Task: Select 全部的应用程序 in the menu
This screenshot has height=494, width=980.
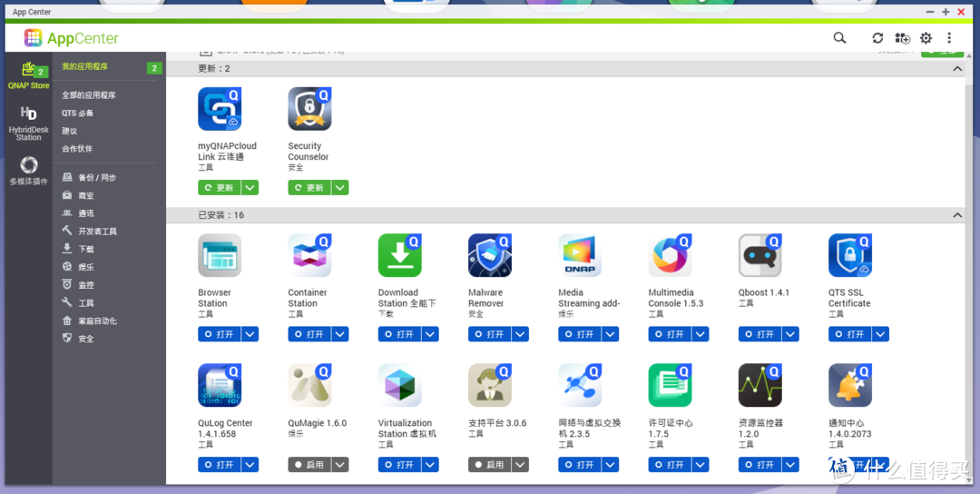Action: tap(88, 95)
